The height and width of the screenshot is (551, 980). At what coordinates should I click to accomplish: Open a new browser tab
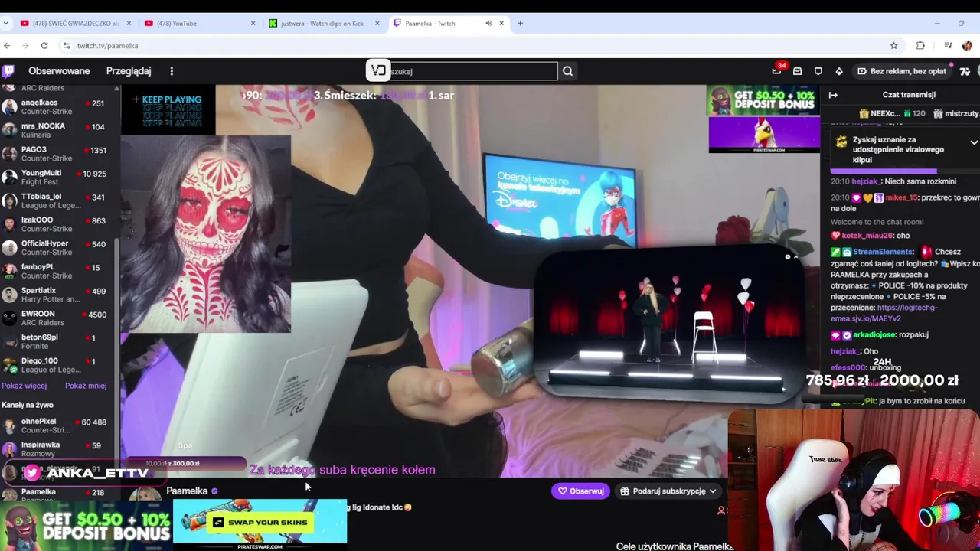[x=520, y=23]
